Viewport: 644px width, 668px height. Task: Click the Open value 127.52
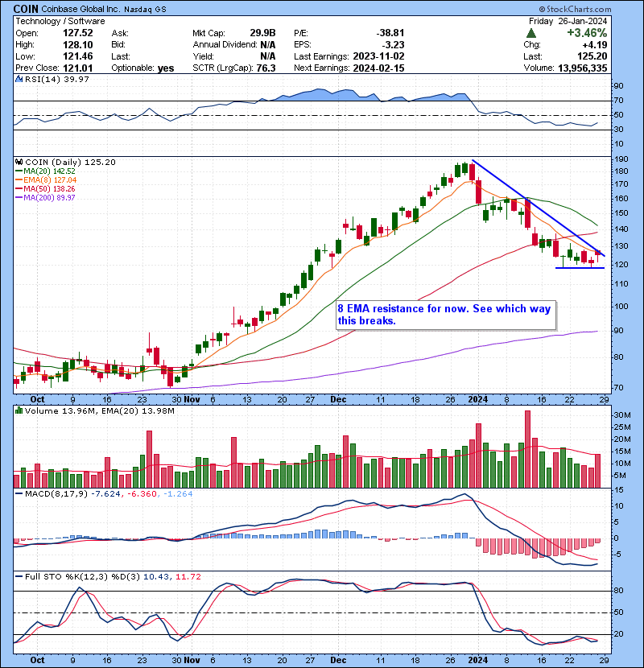(x=78, y=33)
